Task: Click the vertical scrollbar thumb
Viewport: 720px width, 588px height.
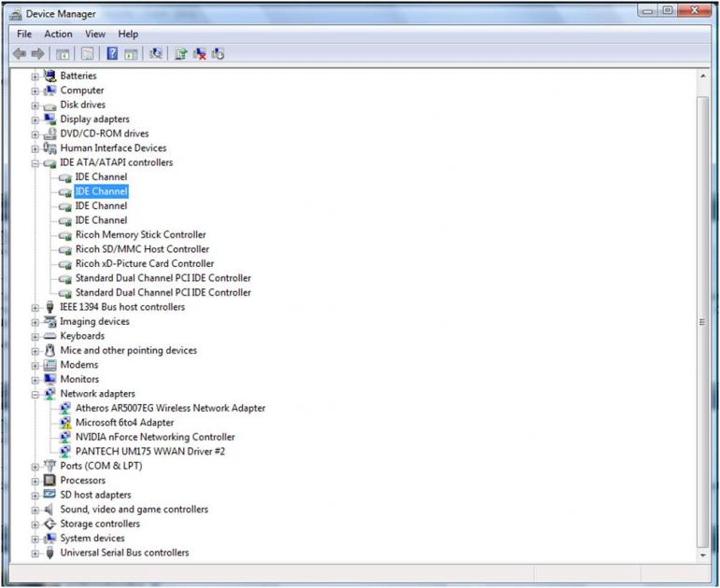Action: 702,322
